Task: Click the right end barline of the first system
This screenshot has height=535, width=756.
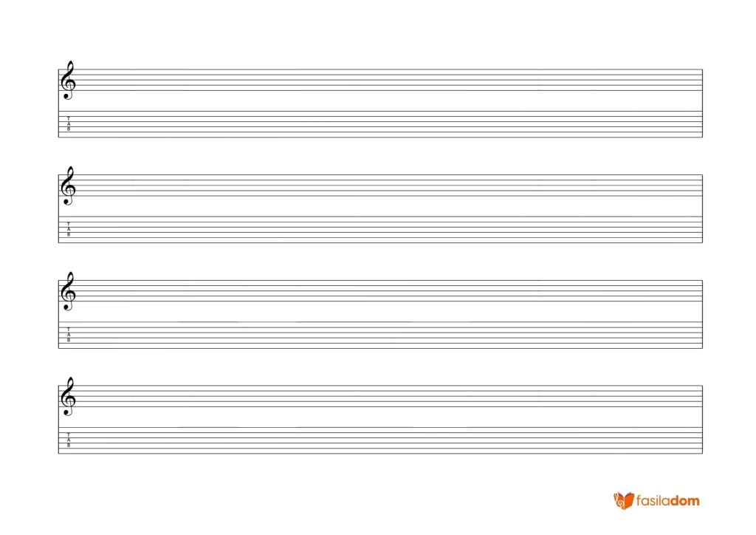Action: pyautogui.click(x=703, y=103)
